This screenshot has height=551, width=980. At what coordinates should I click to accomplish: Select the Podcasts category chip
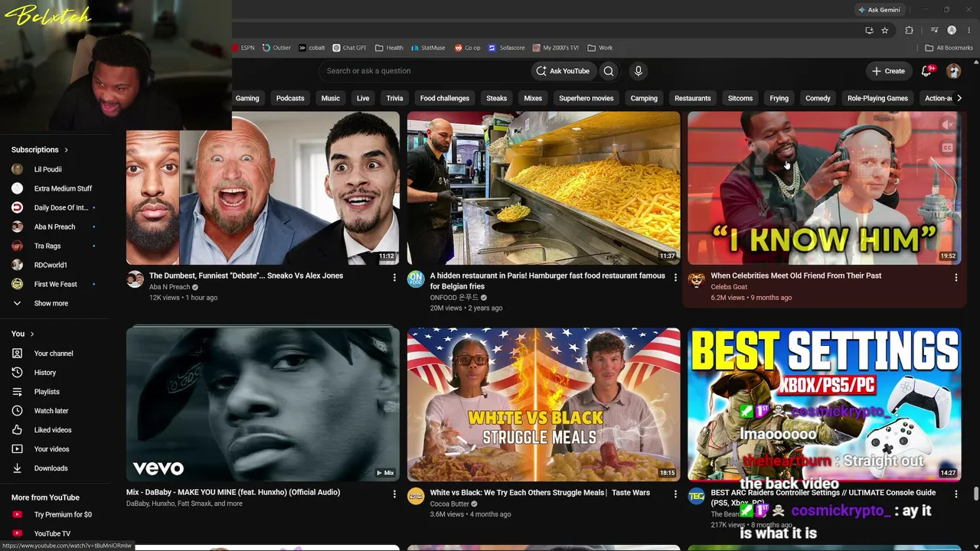click(290, 98)
